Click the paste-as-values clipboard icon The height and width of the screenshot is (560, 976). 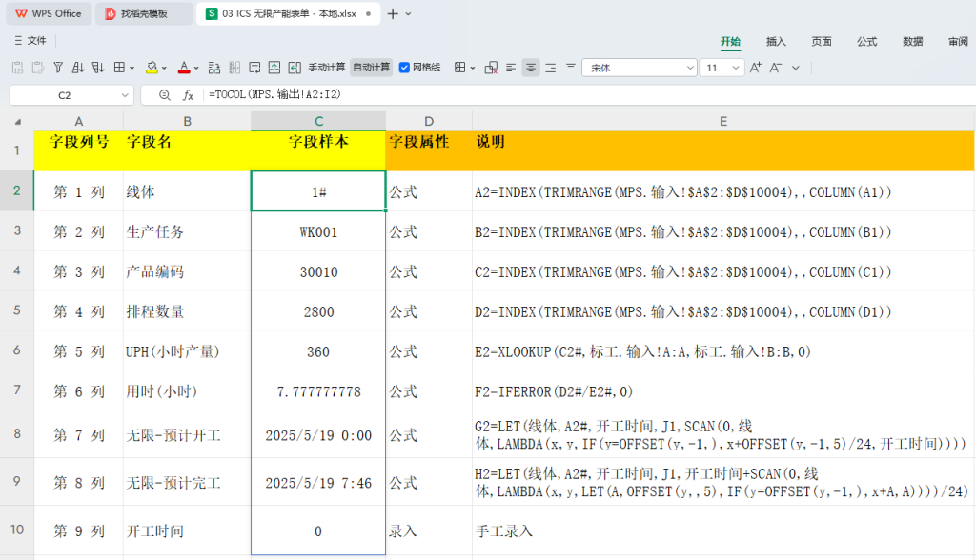click(x=17, y=68)
